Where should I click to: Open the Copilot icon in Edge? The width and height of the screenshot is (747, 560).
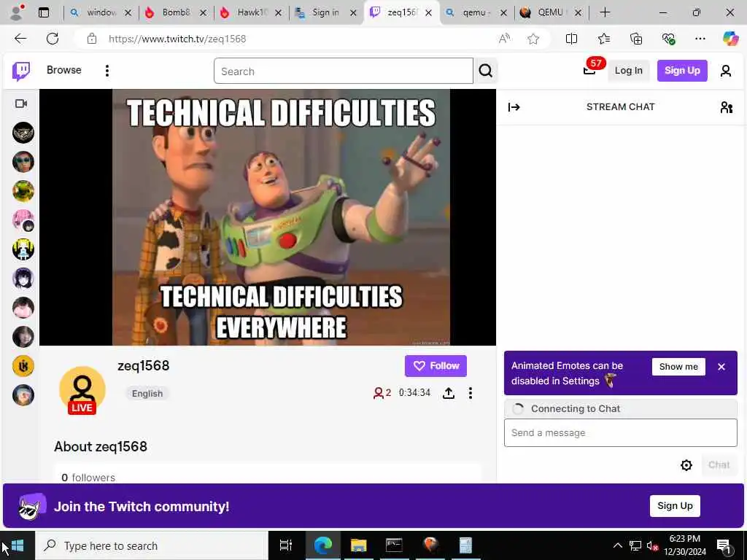point(730,39)
